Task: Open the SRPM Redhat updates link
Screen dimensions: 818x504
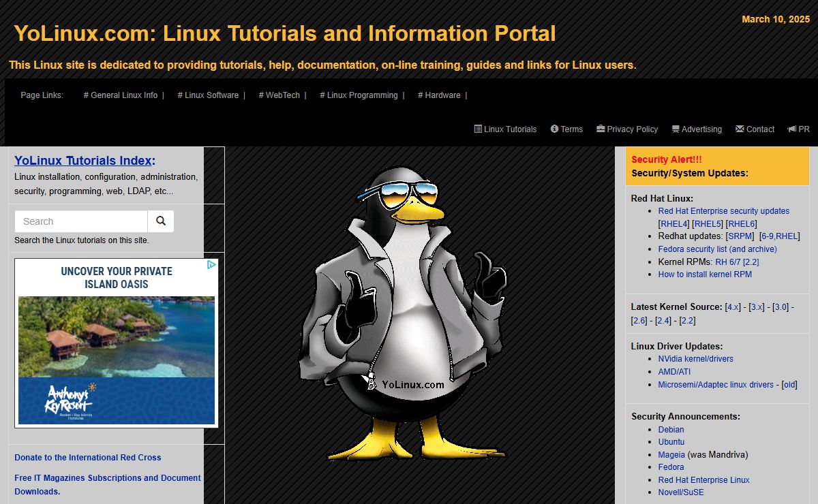Action: 741,236
